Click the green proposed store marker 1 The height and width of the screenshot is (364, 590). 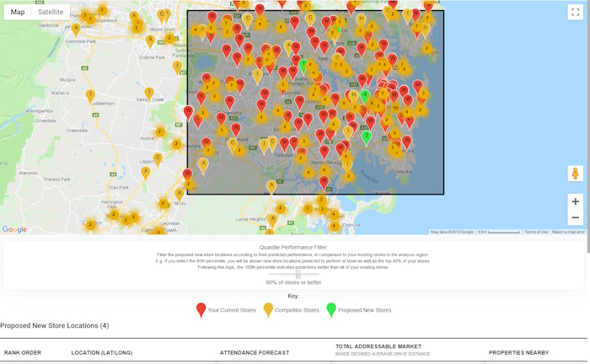[303, 64]
